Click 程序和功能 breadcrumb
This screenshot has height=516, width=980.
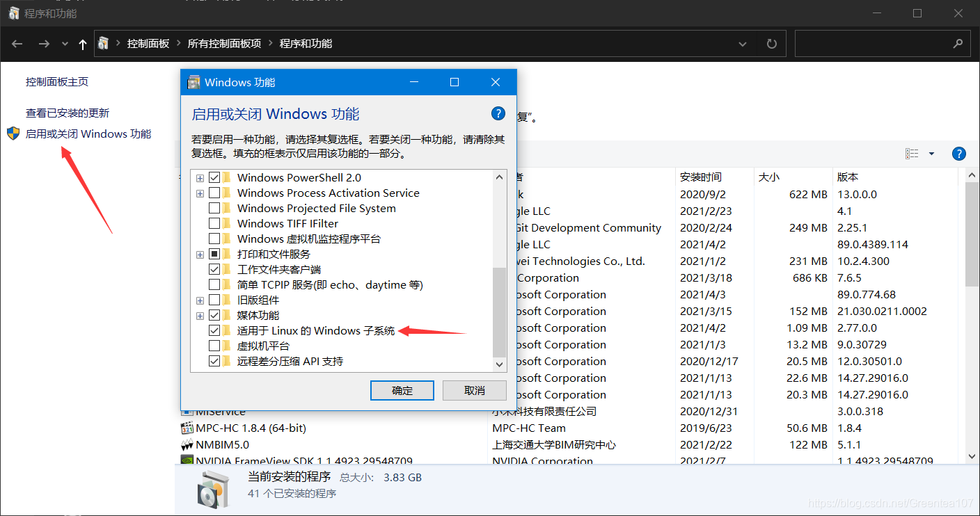tap(306, 44)
